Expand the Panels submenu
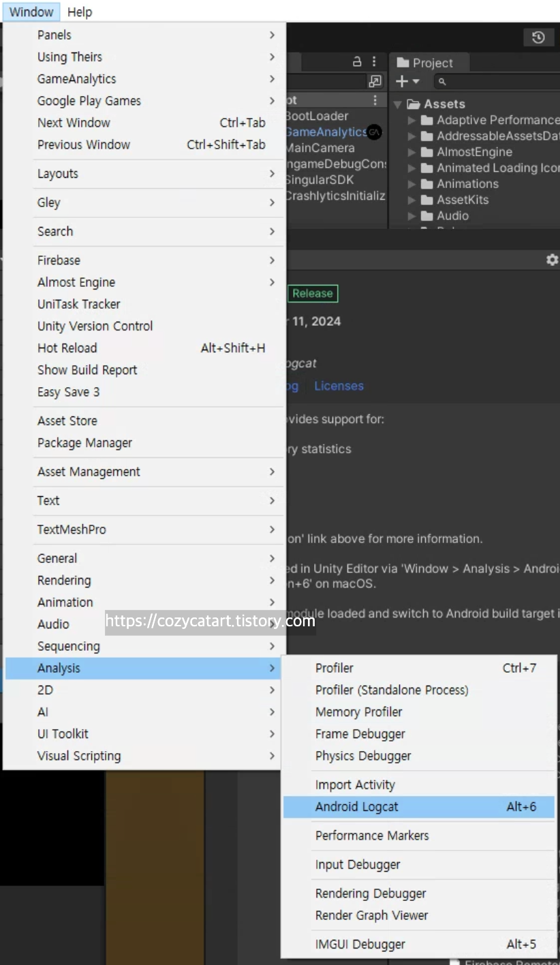 (x=144, y=35)
